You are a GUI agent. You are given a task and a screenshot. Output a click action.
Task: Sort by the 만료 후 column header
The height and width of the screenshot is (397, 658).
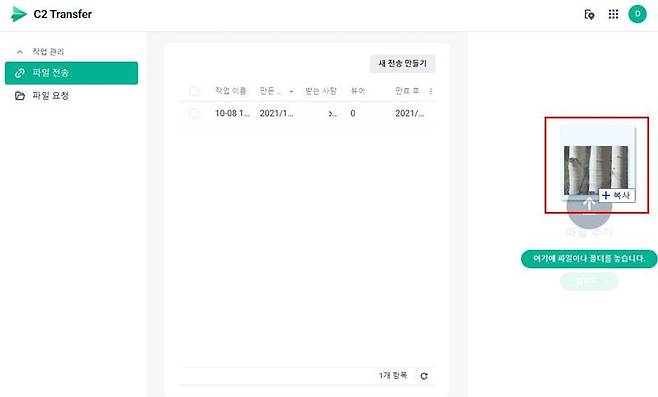point(407,91)
